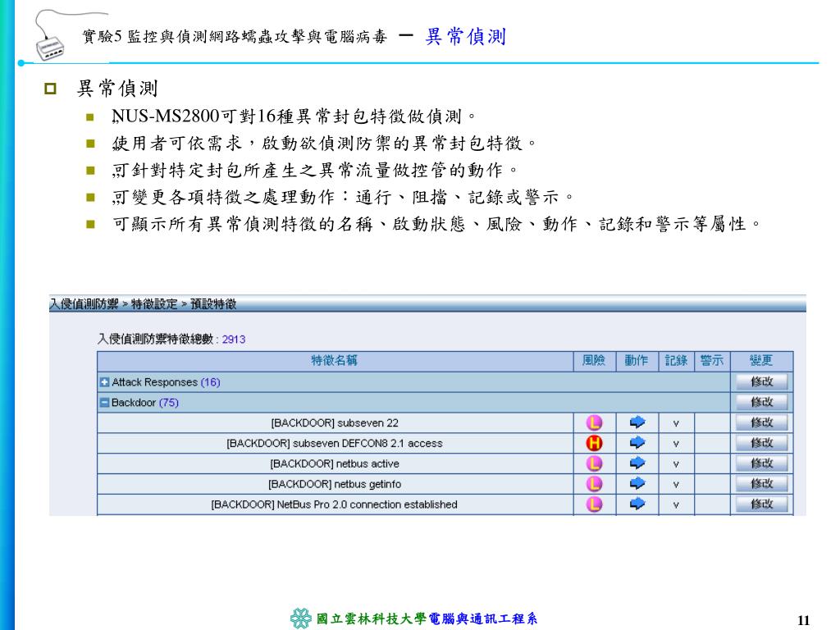Click the 特徵名稱 column header

pos(335,361)
